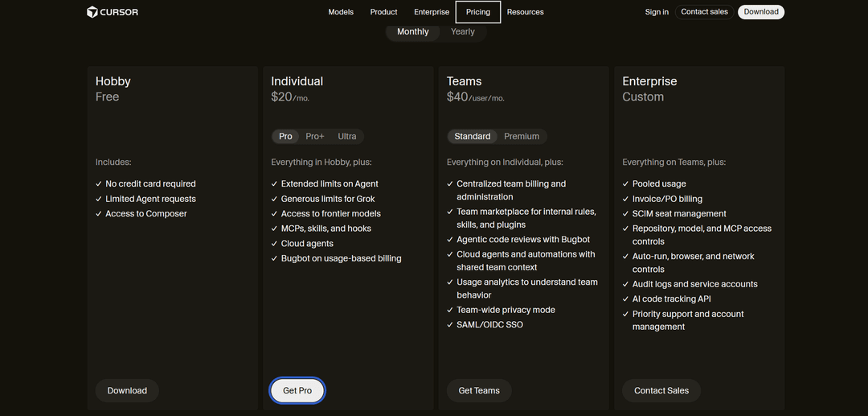This screenshot has width=868, height=416.
Task: Click 'SAML/OIDC SSO' text
Action: pyautogui.click(x=490, y=325)
